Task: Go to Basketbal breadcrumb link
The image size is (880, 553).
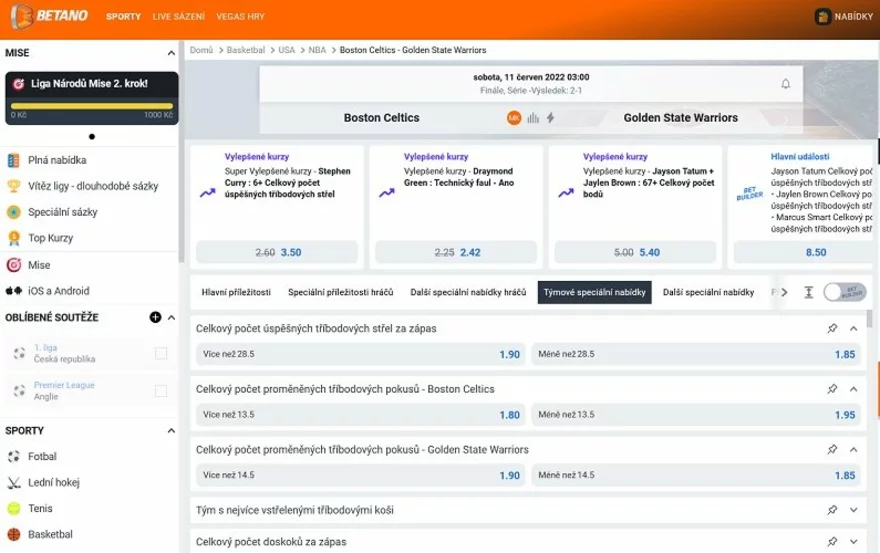Action: coord(246,50)
